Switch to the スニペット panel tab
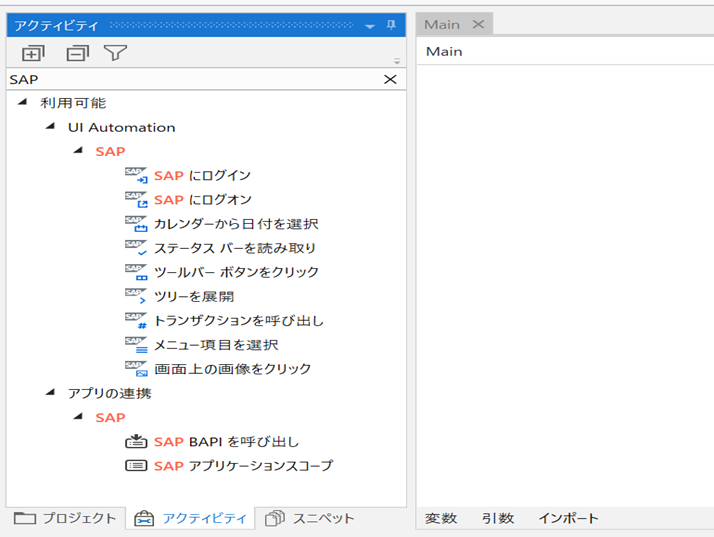This screenshot has width=714, height=537. pyautogui.click(x=310, y=518)
